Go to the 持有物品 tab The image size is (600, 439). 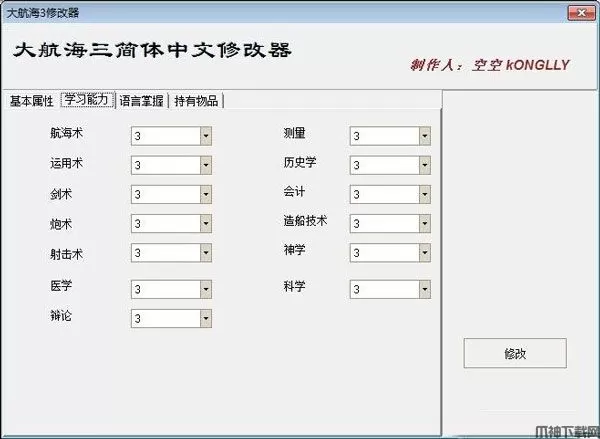(197, 101)
